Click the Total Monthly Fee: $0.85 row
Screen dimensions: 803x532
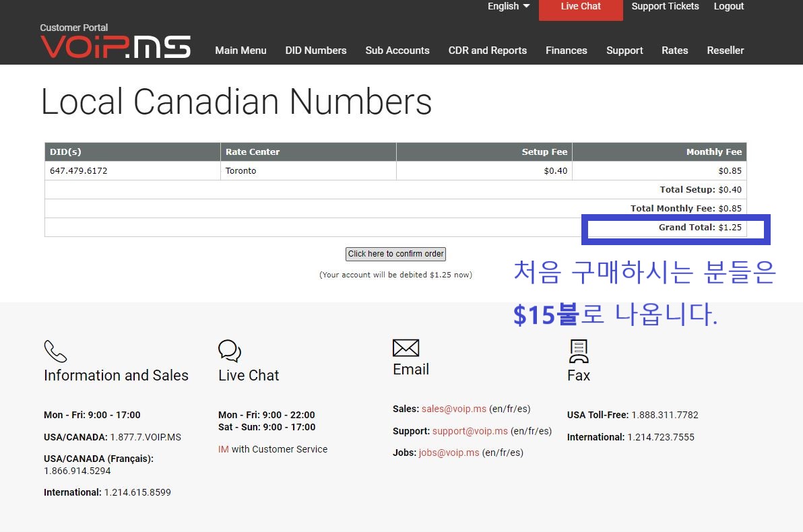point(395,208)
